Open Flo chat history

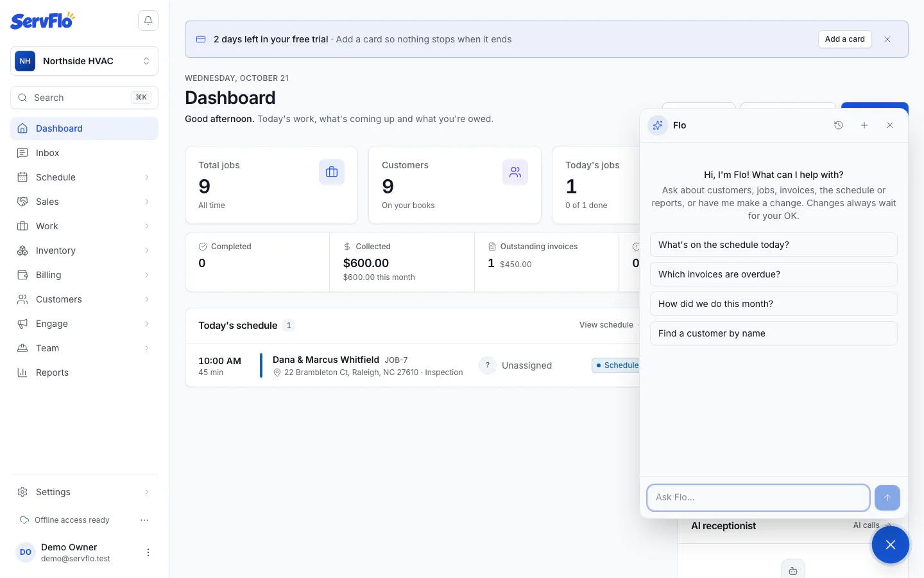839,125
